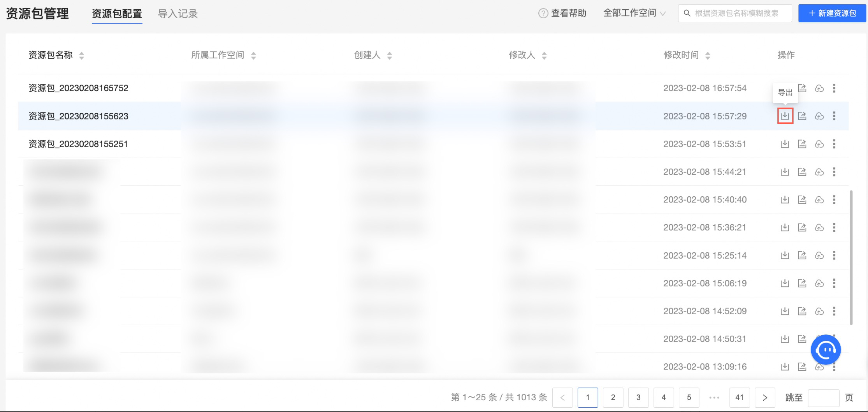
Task: Click pagination ellipsis to jump pages
Action: pos(714,398)
